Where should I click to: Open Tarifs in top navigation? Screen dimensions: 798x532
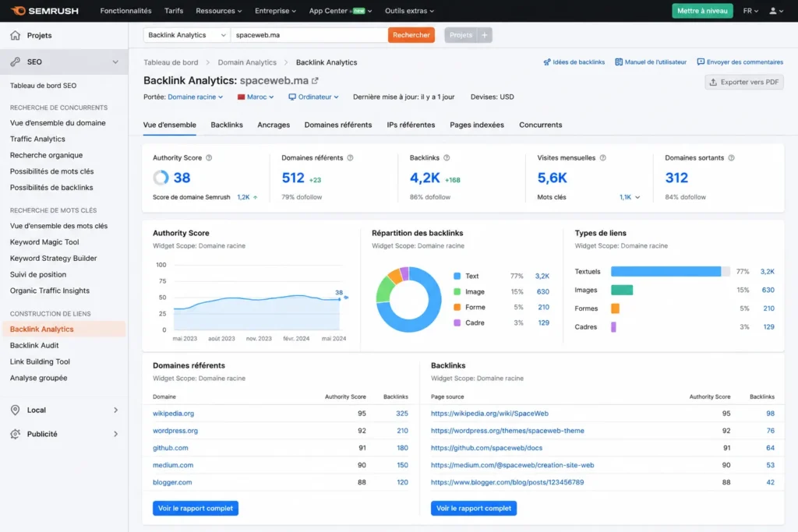pyautogui.click(x=174, y=11)
